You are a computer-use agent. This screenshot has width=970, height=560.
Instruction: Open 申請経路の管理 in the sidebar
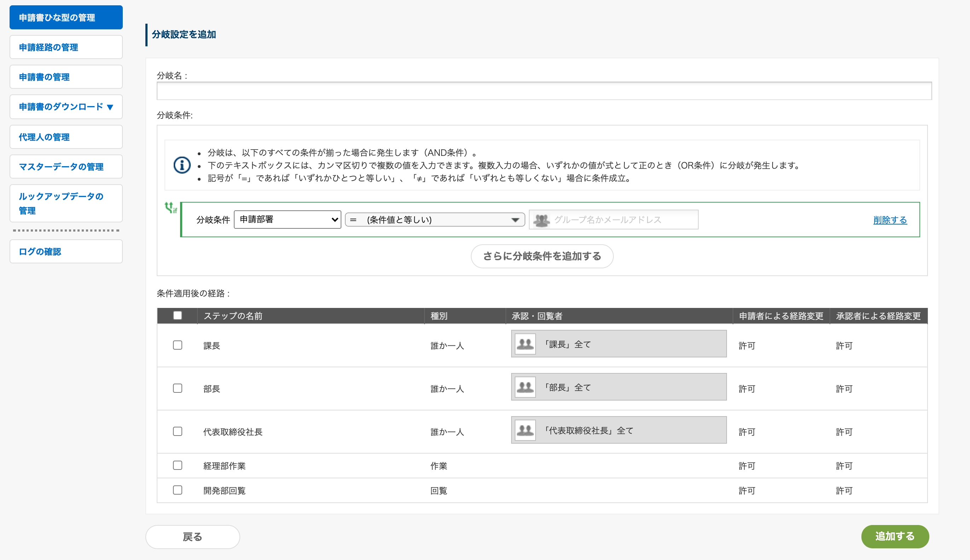(66, 47)
